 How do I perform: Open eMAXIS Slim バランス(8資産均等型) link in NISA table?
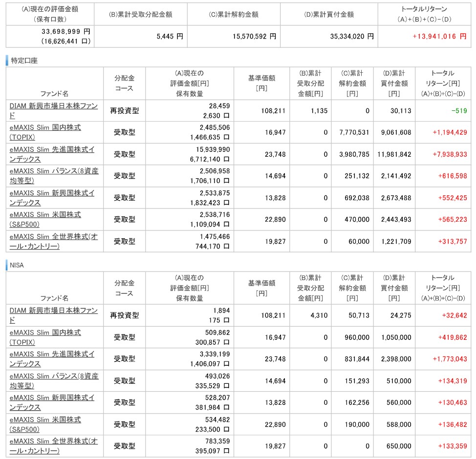(54, 381)
